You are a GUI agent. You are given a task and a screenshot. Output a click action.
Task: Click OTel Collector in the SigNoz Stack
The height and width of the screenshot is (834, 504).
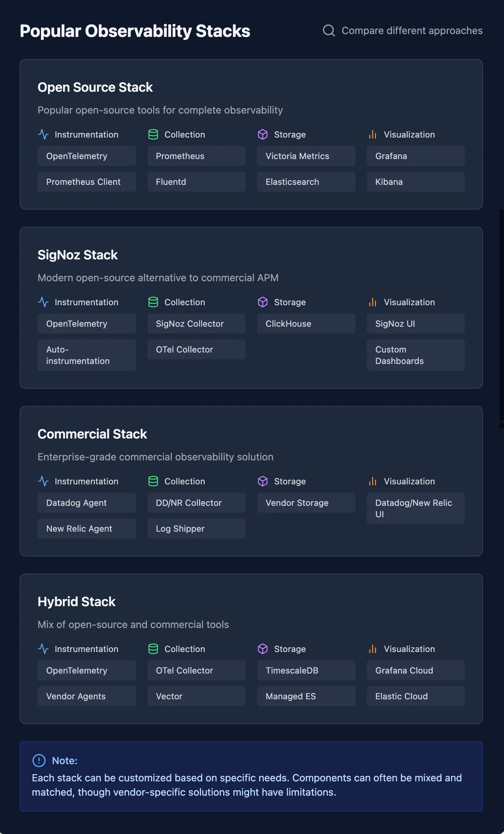coord(197,349)
